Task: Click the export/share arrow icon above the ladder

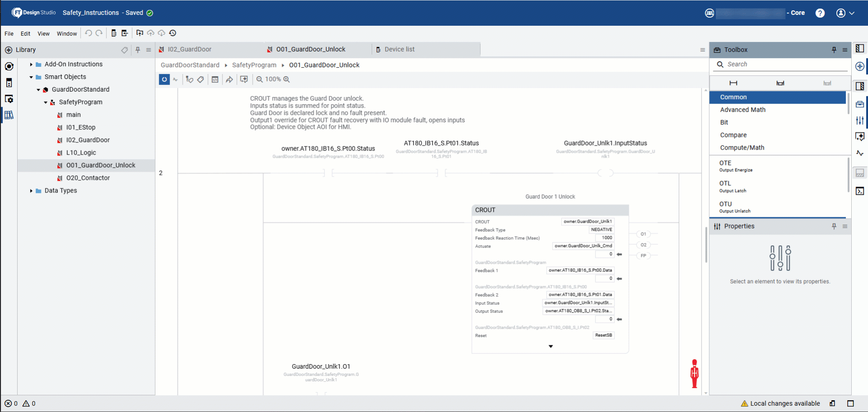Action: (230, 79)
